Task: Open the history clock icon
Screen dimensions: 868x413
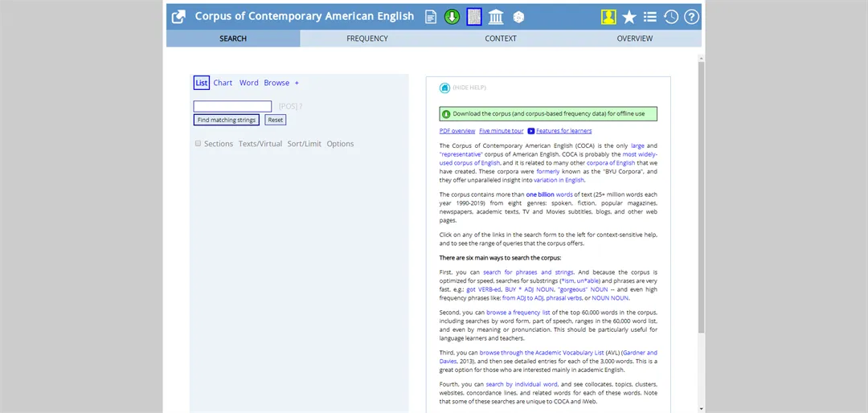Action: click(671, 17)
